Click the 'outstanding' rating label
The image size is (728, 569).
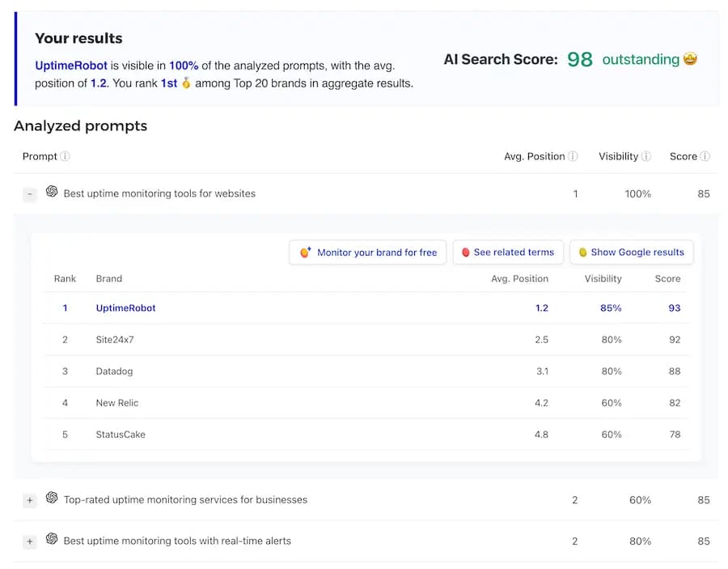pyautogui.click(x=641, y=59)
